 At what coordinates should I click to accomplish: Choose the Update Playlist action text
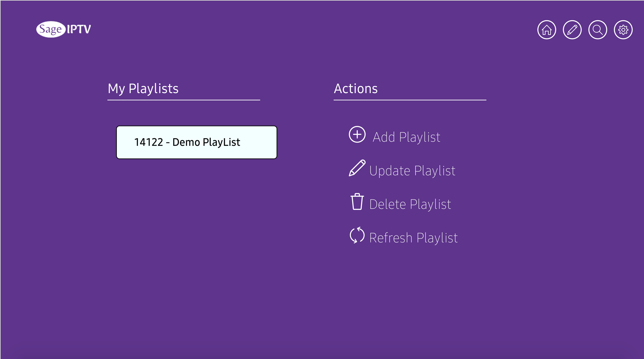point(412,171)
